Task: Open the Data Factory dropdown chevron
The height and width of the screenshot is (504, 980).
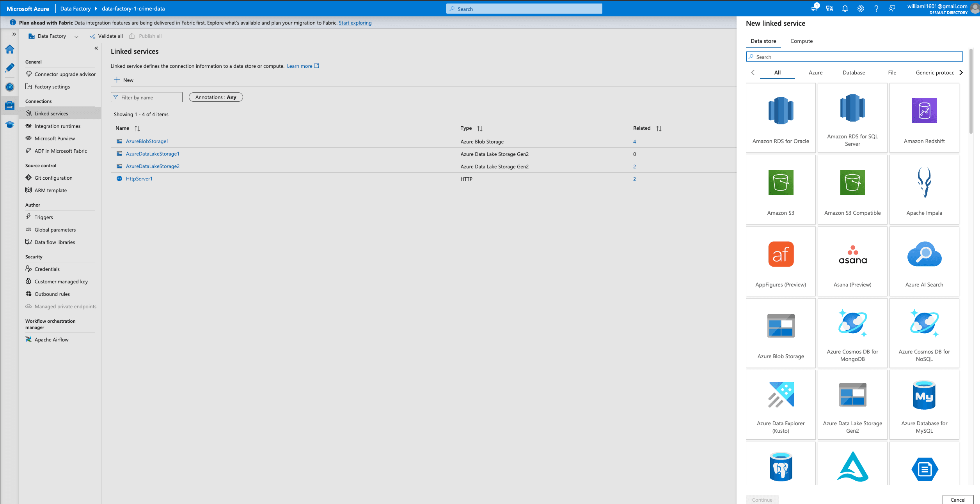Action: point(76,37)
